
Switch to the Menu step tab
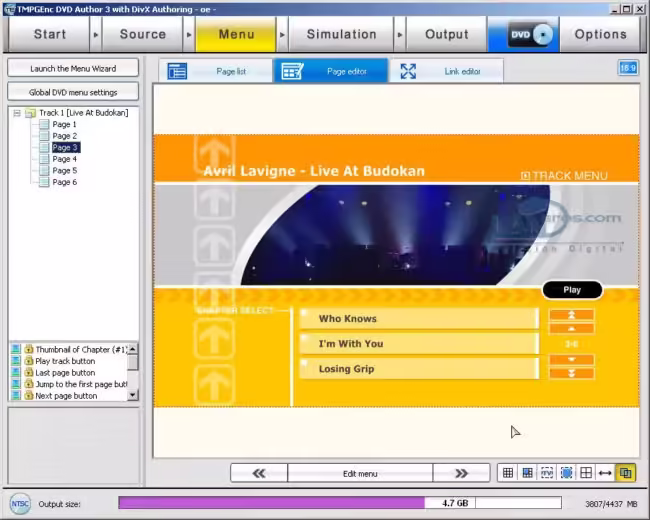[x=236, y=34]
